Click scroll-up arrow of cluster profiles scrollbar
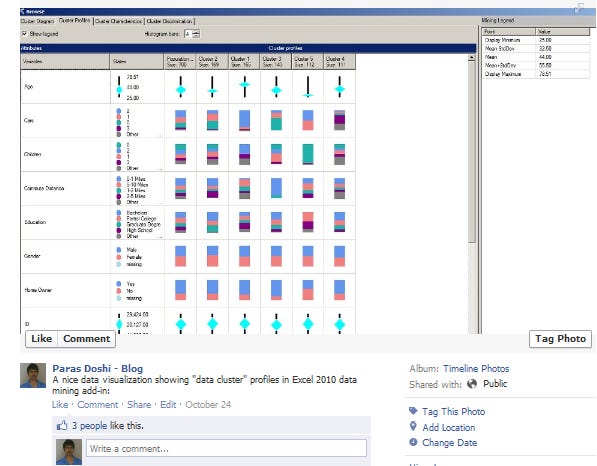Image resolution: width=597 pixels, height=466 pixels. (471, 58)
